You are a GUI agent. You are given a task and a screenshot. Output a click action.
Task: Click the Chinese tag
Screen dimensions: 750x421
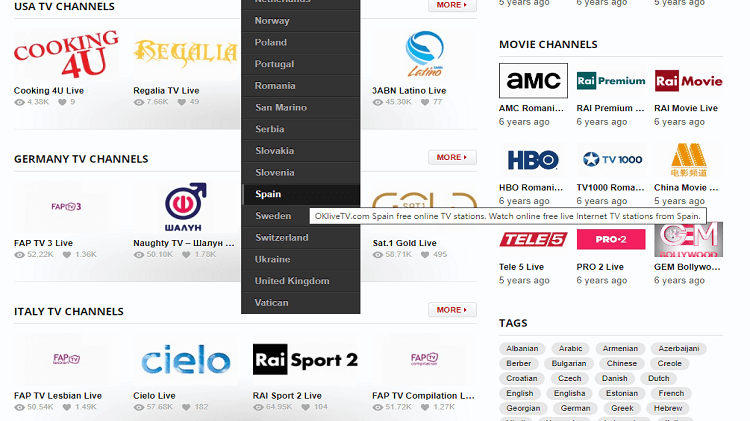[x=622, y=363]
